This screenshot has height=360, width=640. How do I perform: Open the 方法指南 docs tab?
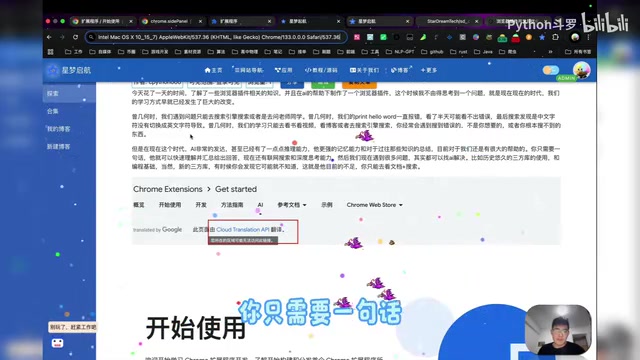pos(232,205)
